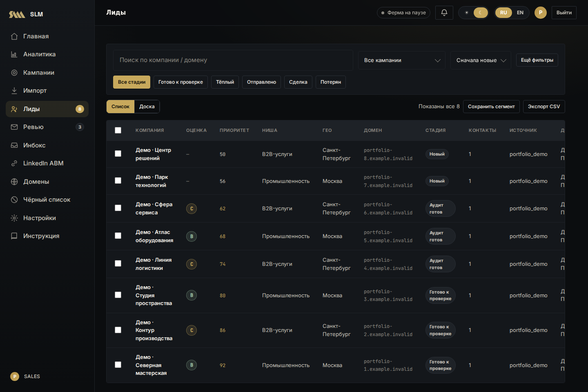
Task: Click the SLM logo icon
Action: click(17, 14)
